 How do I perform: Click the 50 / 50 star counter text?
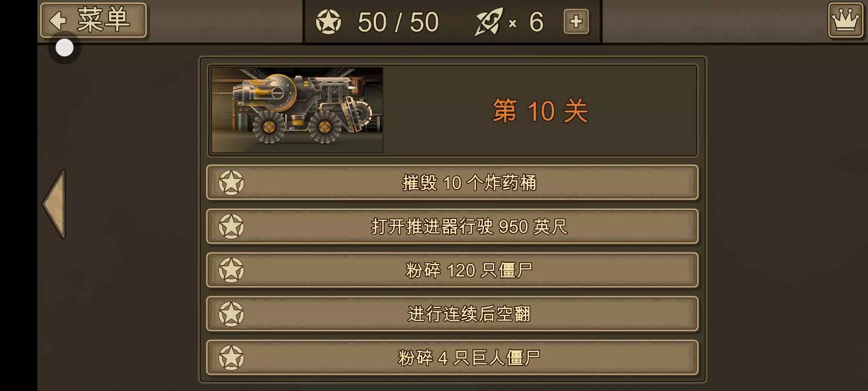(398, 22)
